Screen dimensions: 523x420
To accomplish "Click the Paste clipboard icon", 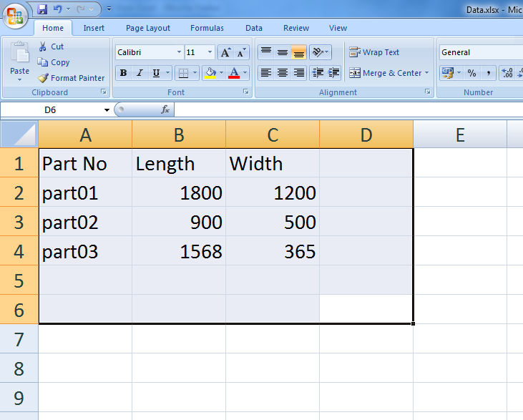I will pyautogui.click(x=20, y=52).
